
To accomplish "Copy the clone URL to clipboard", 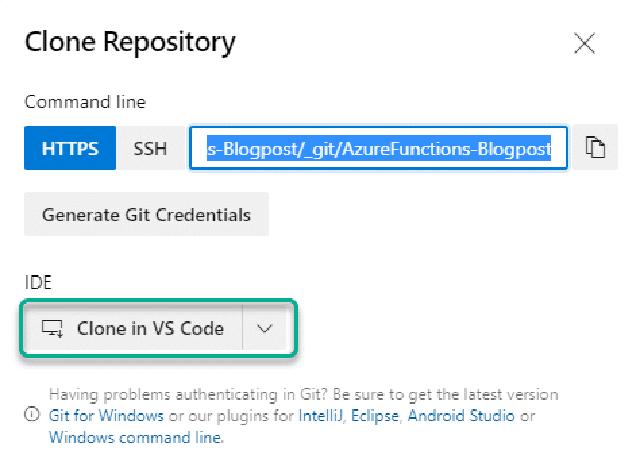I will click(596, 149).
